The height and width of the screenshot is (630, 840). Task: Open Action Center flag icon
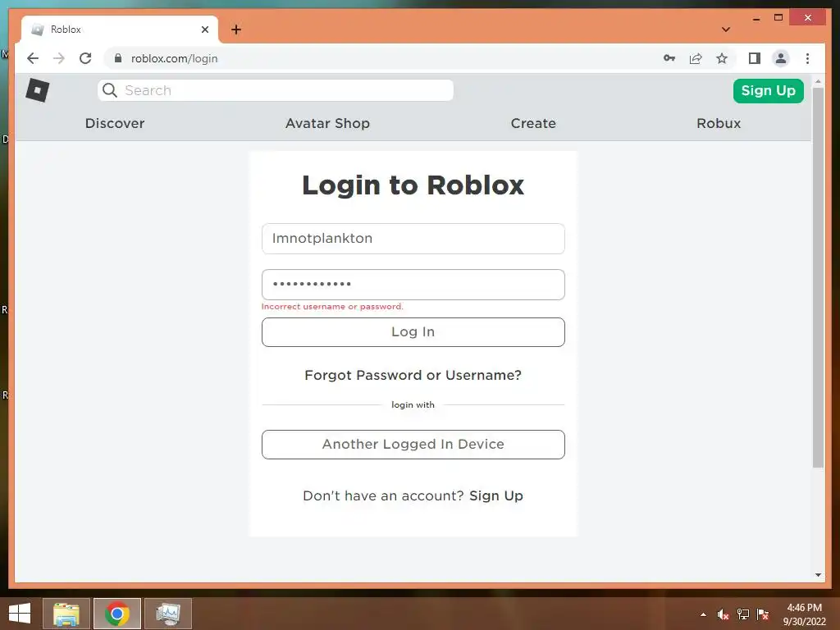click(x=763, y=614)
